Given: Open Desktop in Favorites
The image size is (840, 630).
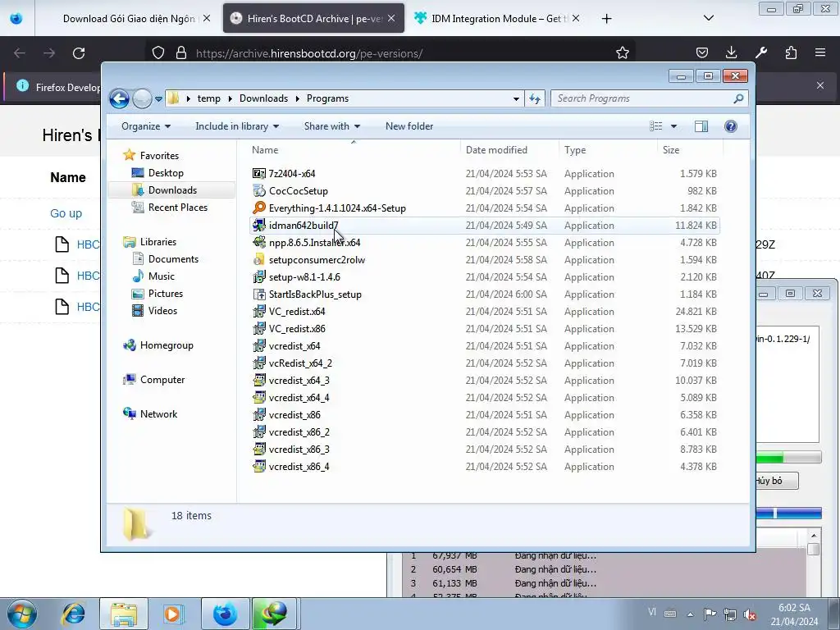Looking at the screenshot, I should (166, 173).
